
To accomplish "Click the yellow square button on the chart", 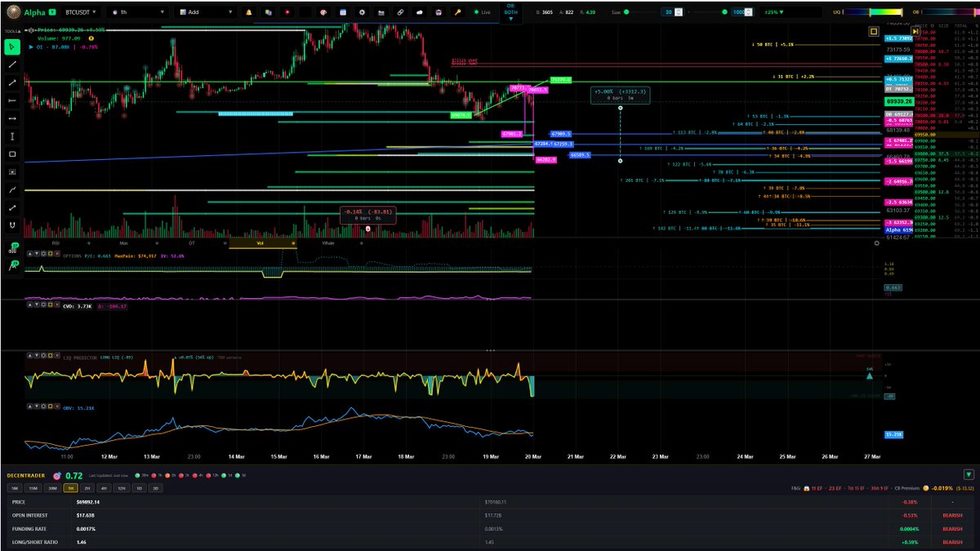I will (x=874, y=31).
